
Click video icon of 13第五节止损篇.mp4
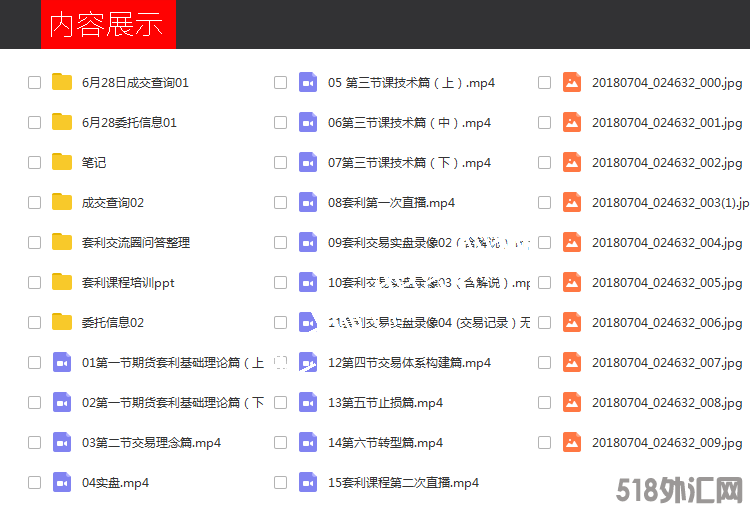coord(308,402)
